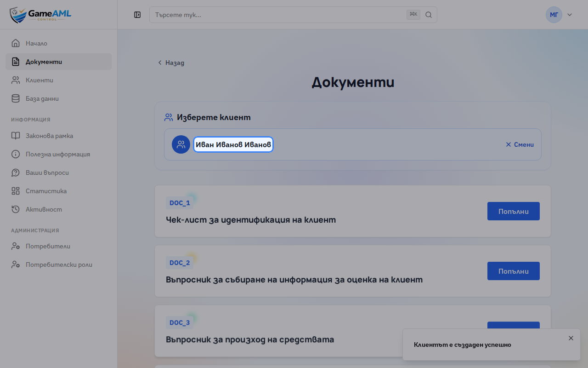Click the Начало home icon
The height and width of the screenshot is (368, 588).
(x=16, y=43)
